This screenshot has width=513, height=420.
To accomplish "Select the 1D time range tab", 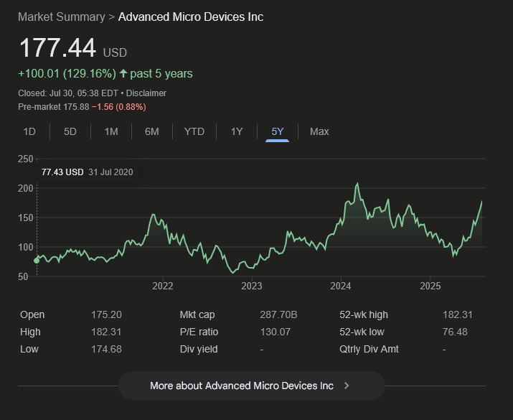I will [x=29, y=131].
